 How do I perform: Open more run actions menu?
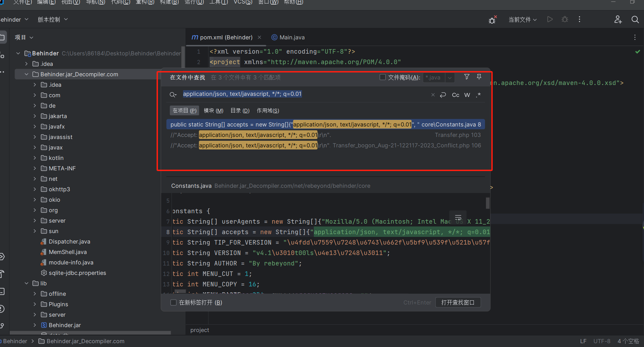point(579,20)
